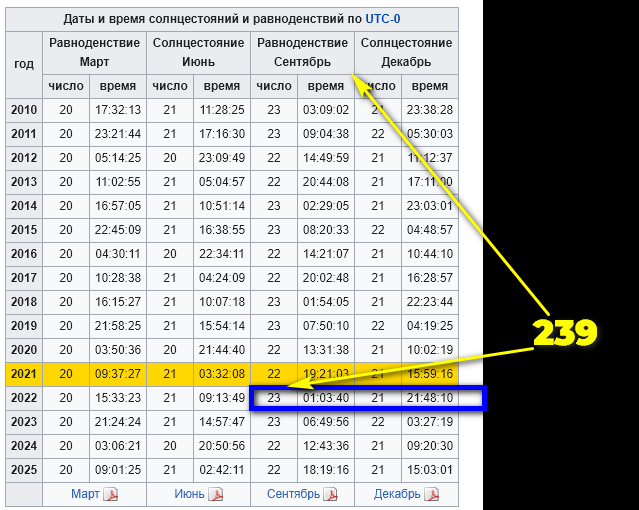This screenshot has height=510, width=639.
Task: Click the March time 09:01:25
Action: (x=118, y=470)
